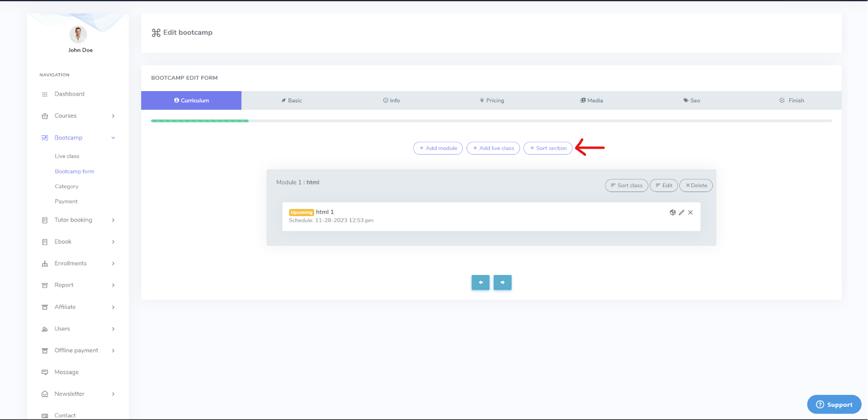Switch to the Pricing tab
Screen dimensions: 868x420
(492, 100)
